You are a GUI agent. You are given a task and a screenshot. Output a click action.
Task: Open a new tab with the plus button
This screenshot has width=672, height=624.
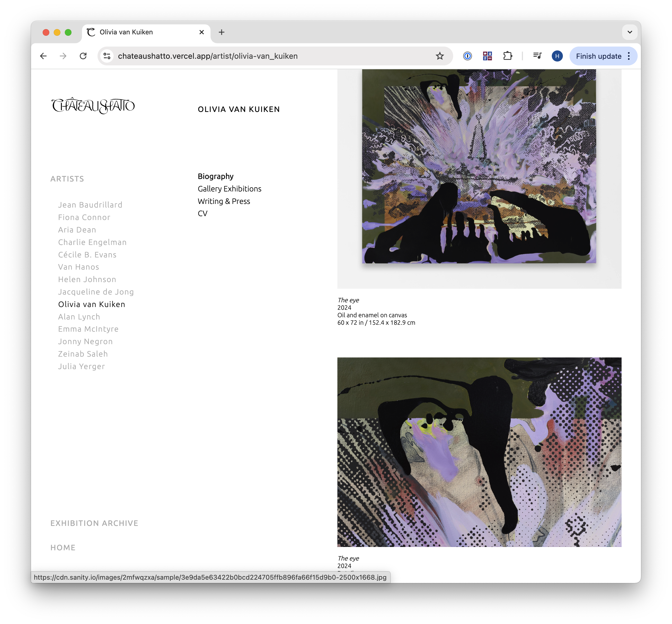[x=221, y=32]
